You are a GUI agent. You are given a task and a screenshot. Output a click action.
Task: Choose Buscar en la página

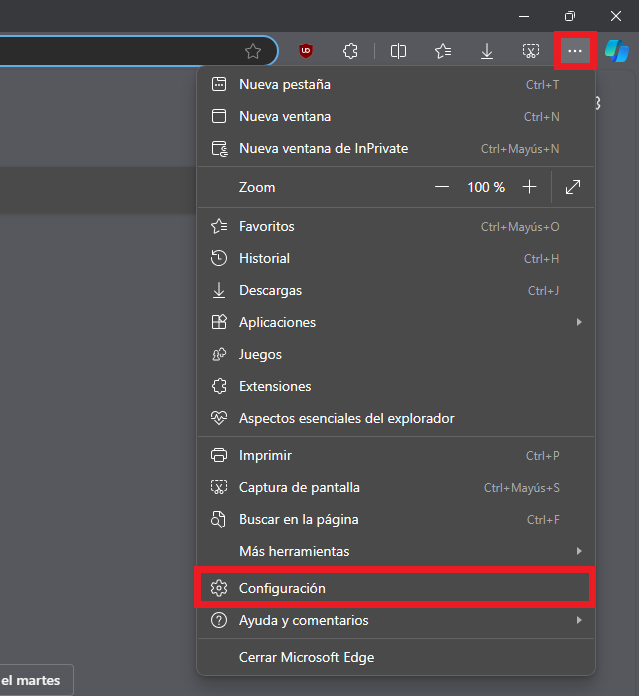click(396, 519)
